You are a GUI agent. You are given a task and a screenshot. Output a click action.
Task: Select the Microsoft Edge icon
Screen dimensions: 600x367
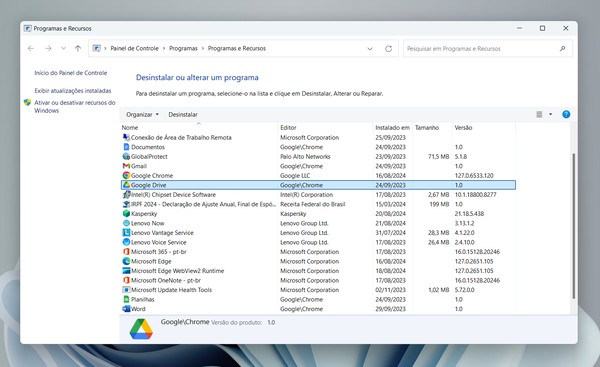126,261
